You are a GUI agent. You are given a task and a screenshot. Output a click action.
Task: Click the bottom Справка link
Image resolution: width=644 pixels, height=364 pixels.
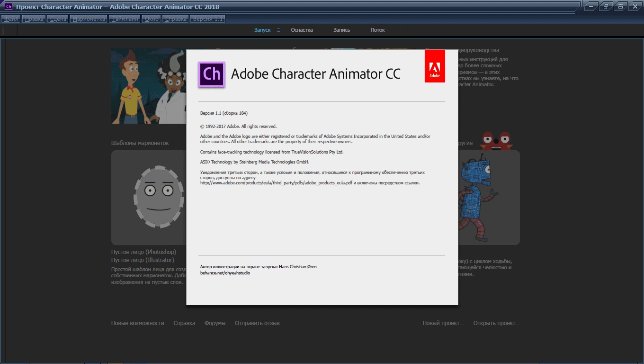coord(184,323)
